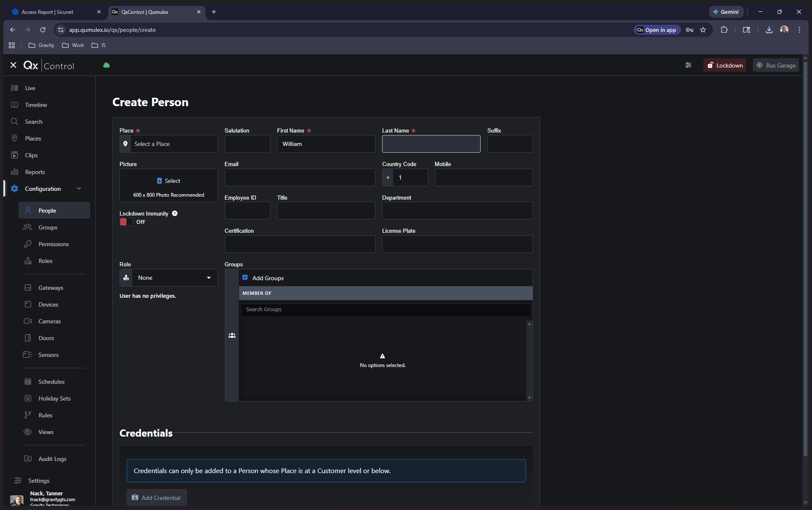This screenshot has width=812, height=510.
Task: Click the green cloud status icon
Action: [107, 65]
